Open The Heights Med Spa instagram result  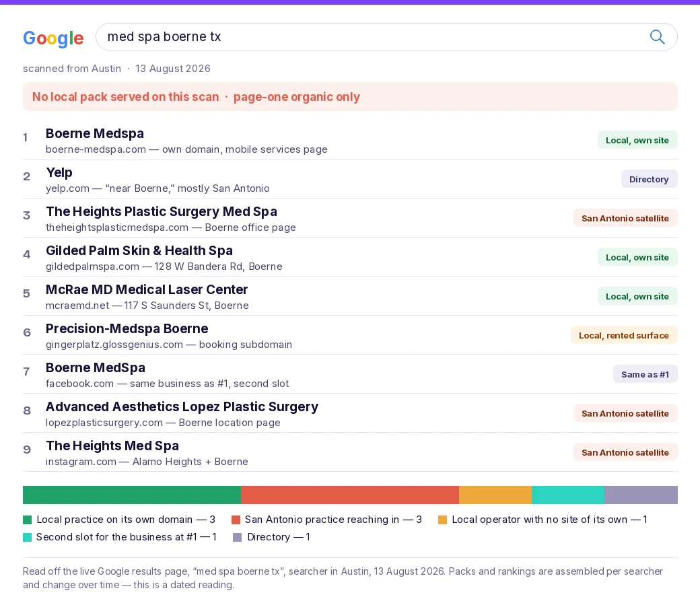pos(112,446)
